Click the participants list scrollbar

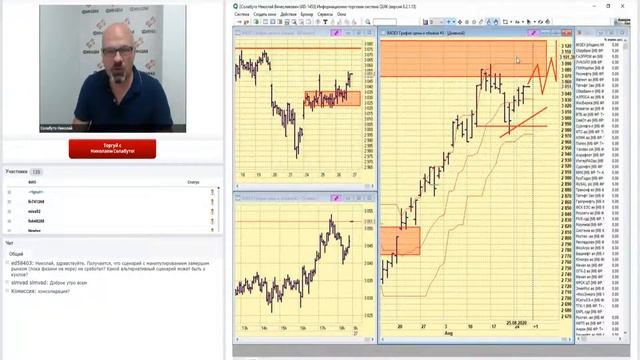pyautogui.click(x=218, y=209)
